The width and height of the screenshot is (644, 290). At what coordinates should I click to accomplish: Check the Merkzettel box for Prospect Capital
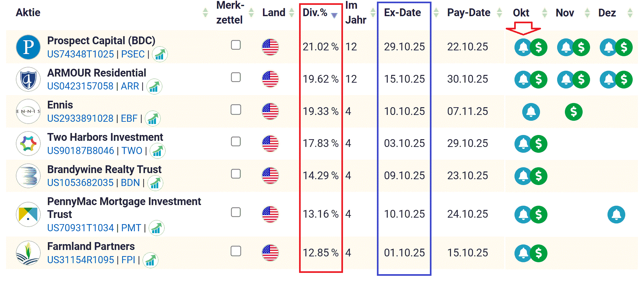click(236, 45)
